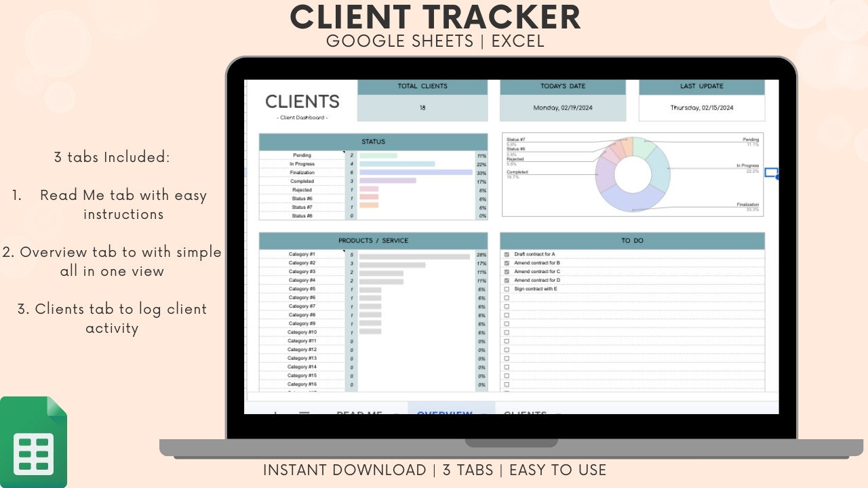Click the blue selected cell handle
The height and width of the screenshot is (488, 868).
[772, 173]
